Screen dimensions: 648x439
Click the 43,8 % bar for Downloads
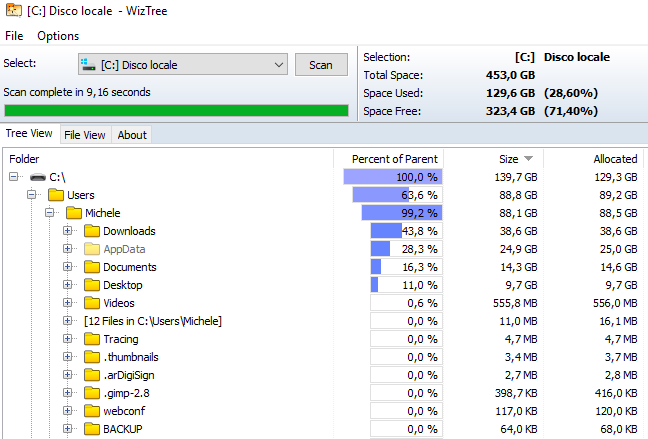click(x=407, y=231)
